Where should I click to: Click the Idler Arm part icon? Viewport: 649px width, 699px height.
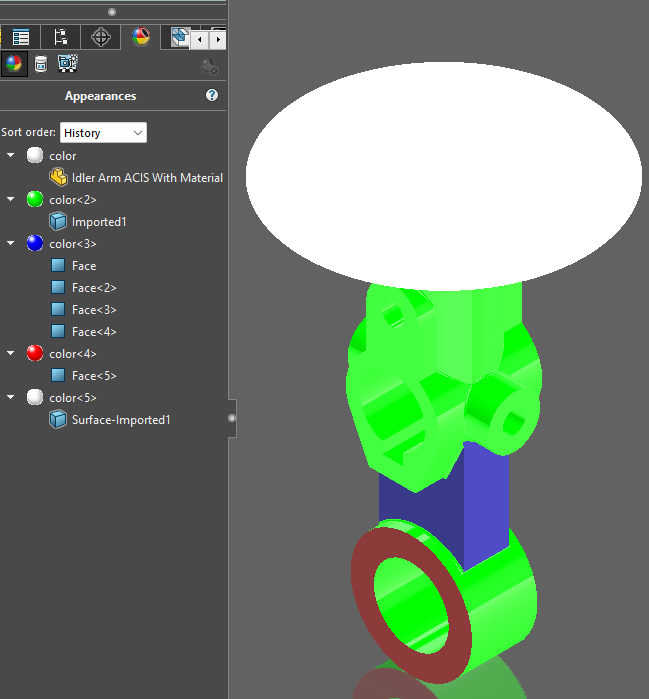click(x=58, y=177)
